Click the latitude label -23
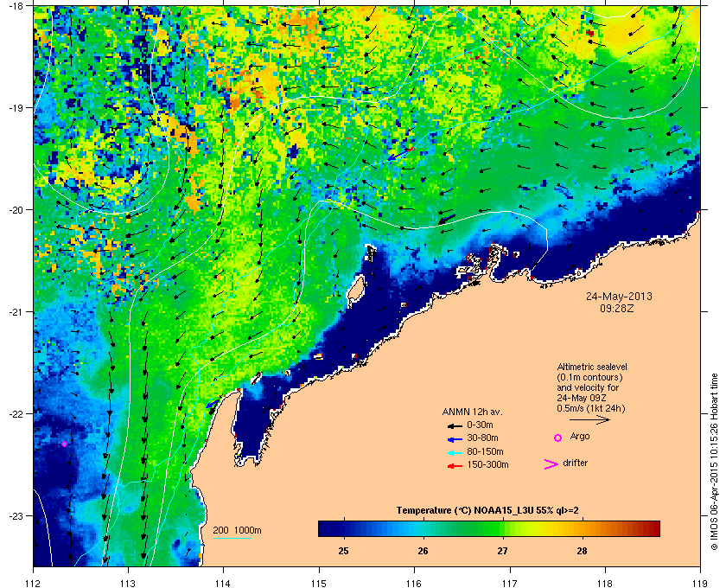This screenshot has height=588, width=726. pyautogui.click(x=16, y=515)
